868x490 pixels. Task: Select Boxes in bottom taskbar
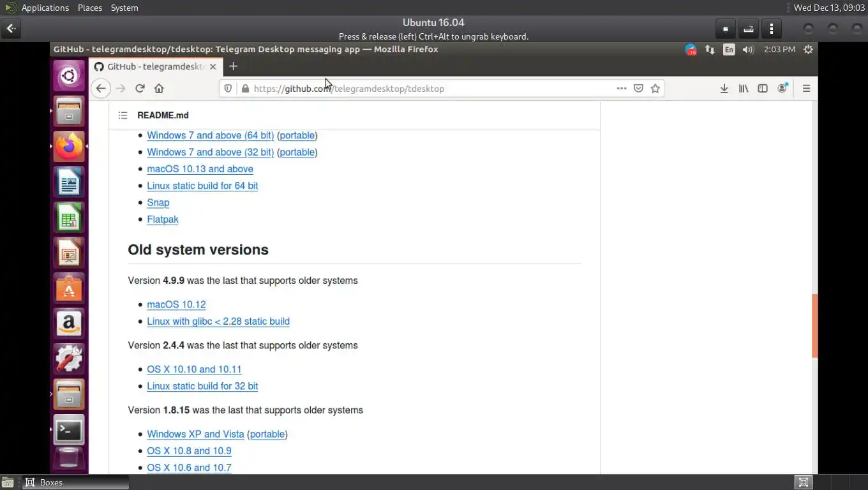77,482
